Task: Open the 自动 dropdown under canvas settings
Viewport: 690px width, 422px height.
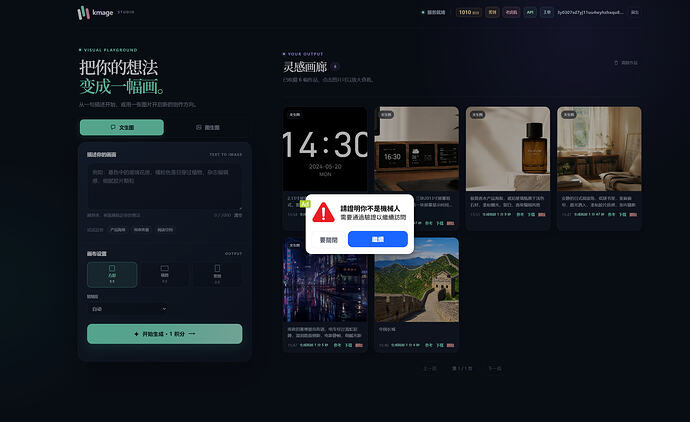Action: [x=128, y=309]
